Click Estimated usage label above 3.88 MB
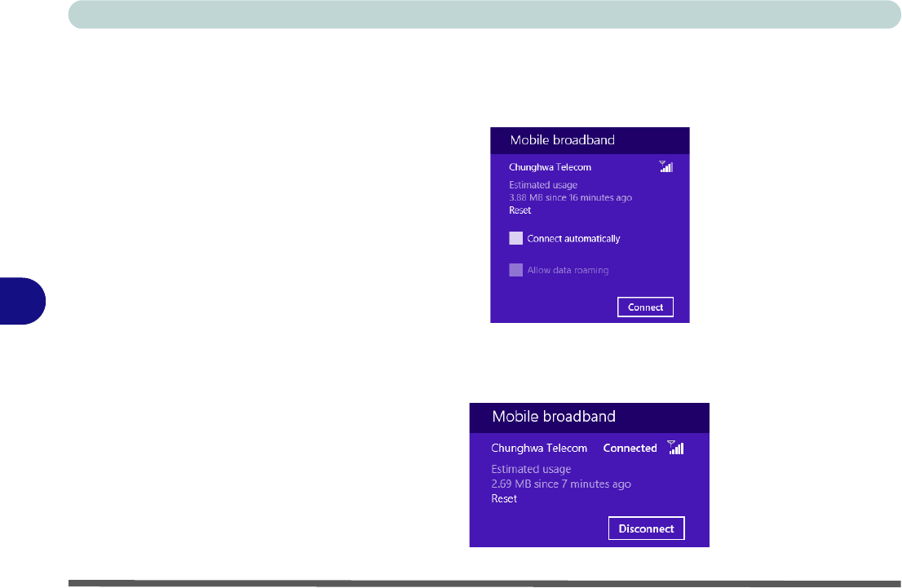Image resolution: width=902 pixels, height=588 pixels. (x=543, y=185)
